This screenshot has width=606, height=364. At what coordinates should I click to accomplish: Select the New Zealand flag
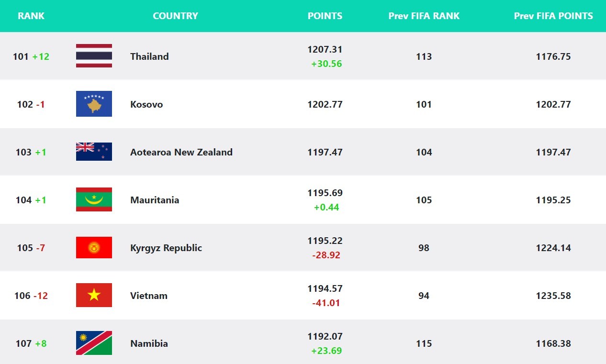click(94, 152)
